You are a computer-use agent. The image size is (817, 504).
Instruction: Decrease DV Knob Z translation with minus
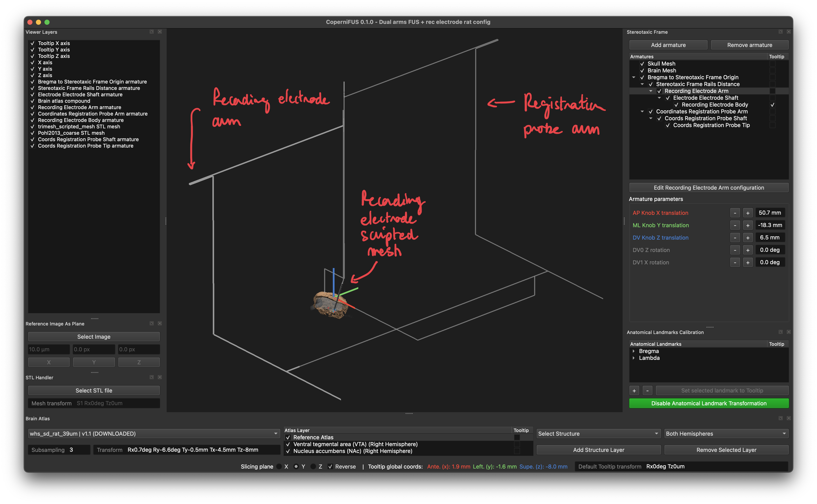pos(735,238)
